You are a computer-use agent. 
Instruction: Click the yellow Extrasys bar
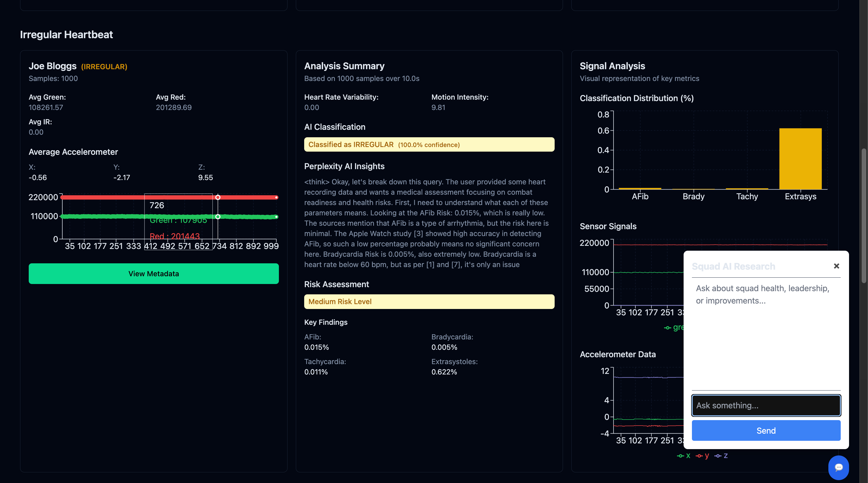(800, 158)
